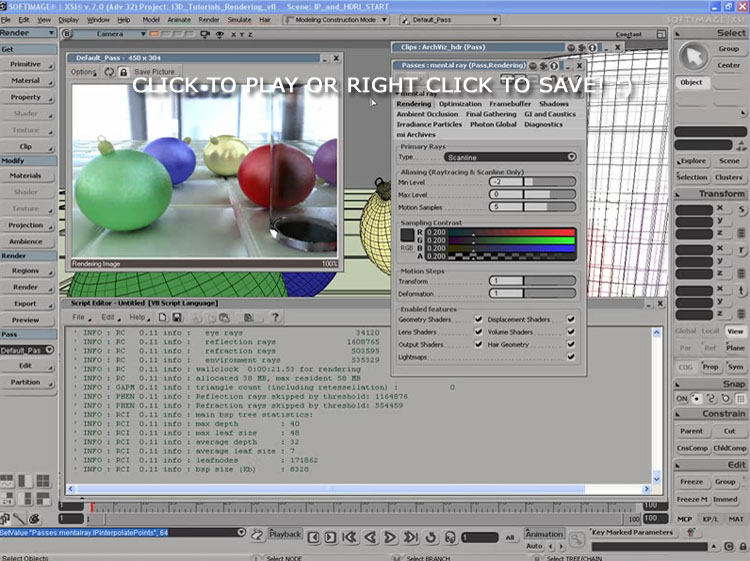Click the Explore button

692,160
